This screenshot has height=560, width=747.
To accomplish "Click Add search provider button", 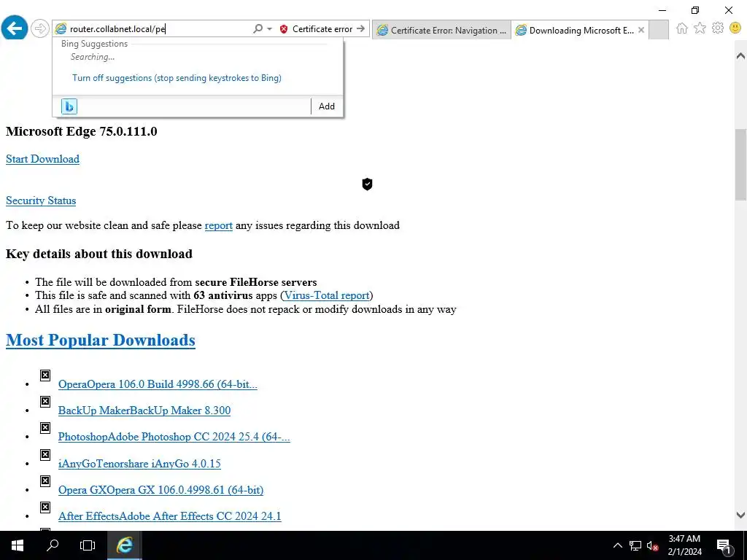I will pyautogui.click(x=326, y=106).
